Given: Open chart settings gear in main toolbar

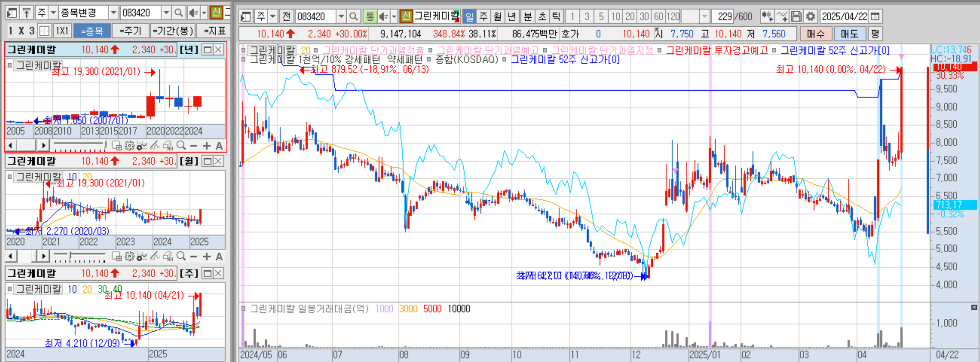Looking at the screenshot, I should (x=810, y=17).
